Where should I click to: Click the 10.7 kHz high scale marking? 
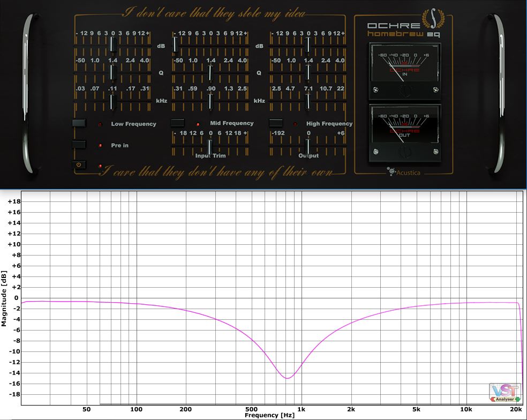click(x=326, y=88)
